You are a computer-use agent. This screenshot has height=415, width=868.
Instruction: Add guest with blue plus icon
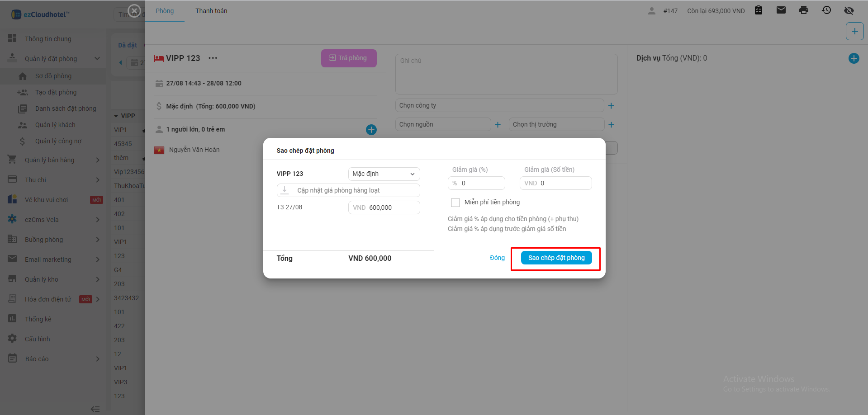pos(371,130)
